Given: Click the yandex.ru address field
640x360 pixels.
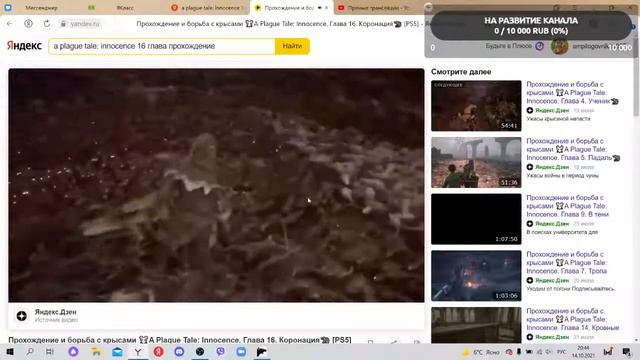Looking at the screenshot, I should pos(85,24).
